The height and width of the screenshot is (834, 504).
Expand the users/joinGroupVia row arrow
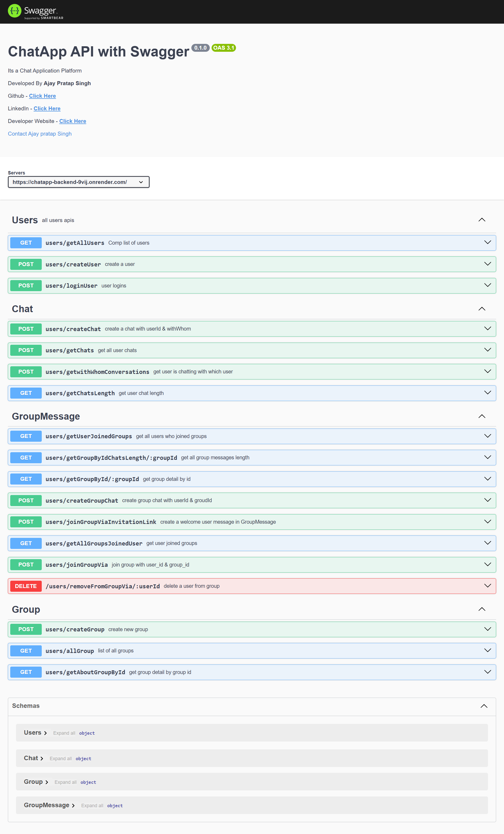(487, 565)
